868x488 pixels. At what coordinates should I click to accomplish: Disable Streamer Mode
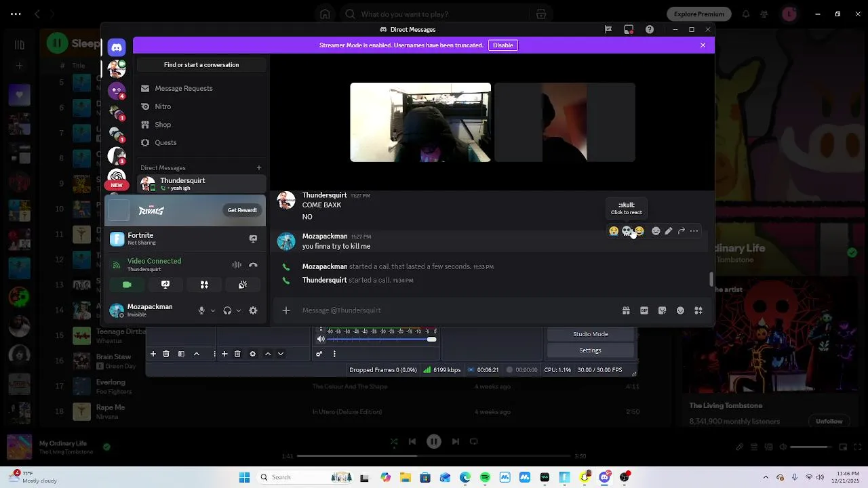[x=503, y=45]
